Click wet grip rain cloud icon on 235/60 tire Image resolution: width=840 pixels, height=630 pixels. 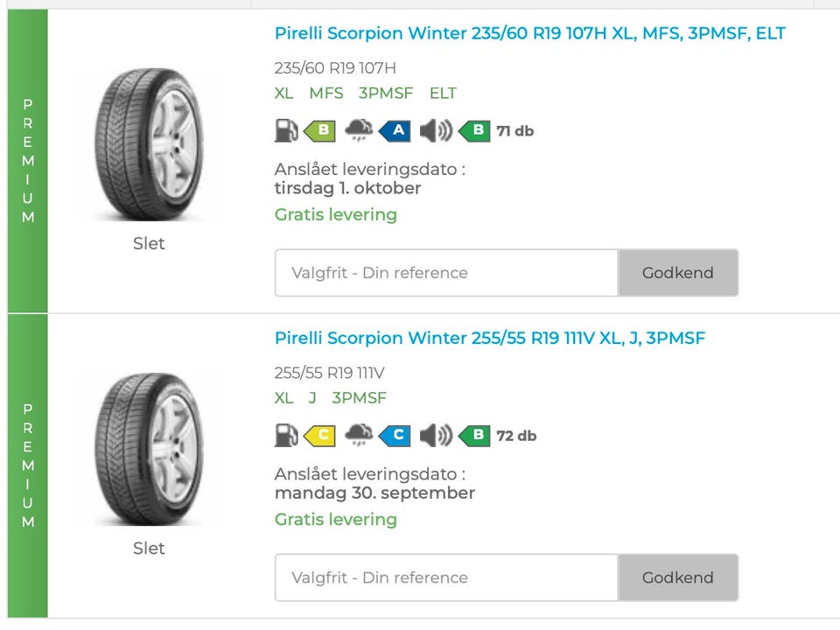[359, 131]
